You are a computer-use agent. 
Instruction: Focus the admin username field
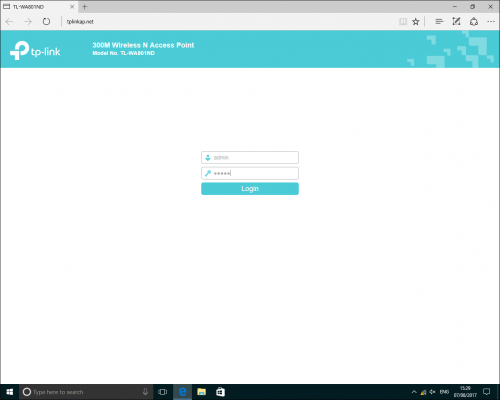(250, 157)
